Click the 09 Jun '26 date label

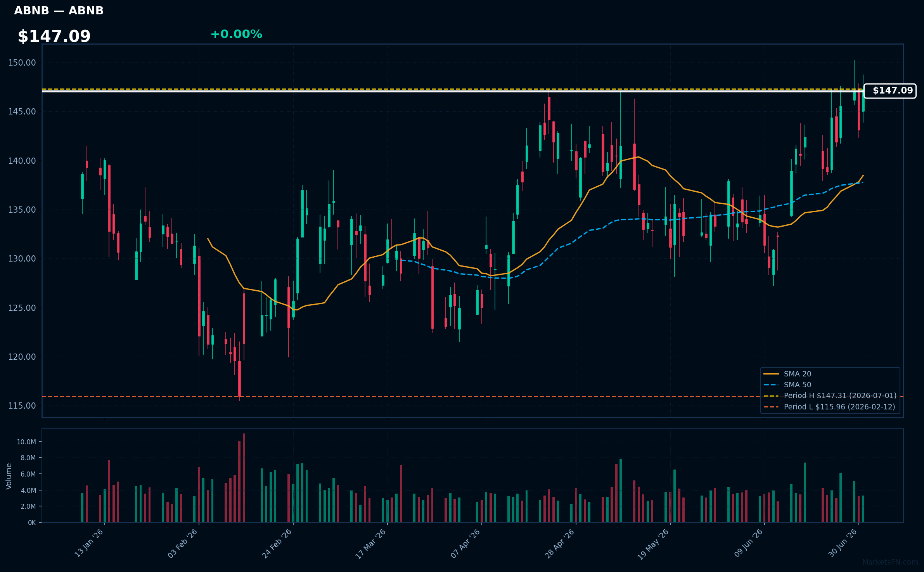[x=749, y=543]
